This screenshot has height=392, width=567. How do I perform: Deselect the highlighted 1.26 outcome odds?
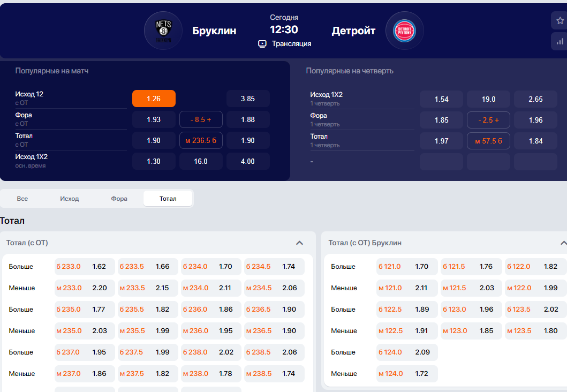click(x=154, y=99)
